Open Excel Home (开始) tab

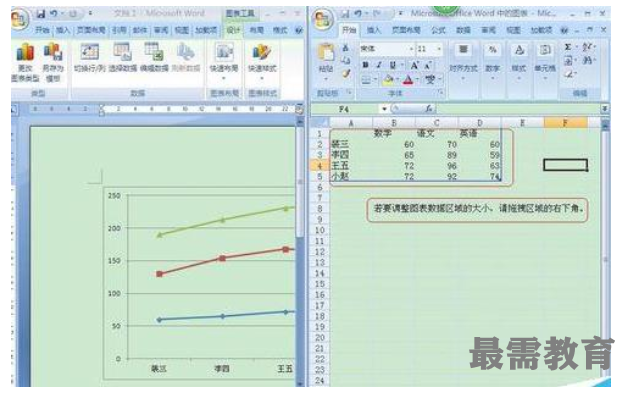pos(349,30)
